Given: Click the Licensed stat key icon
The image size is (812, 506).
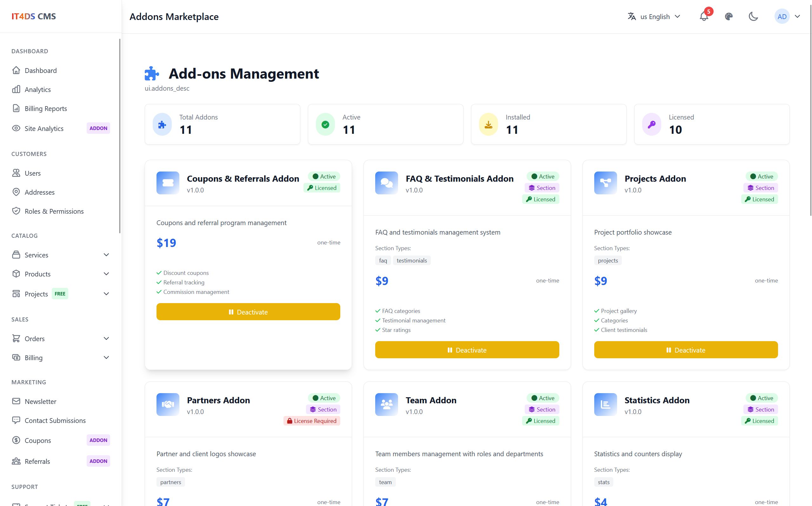Looking at the screenshot, I should click(651, 125).
